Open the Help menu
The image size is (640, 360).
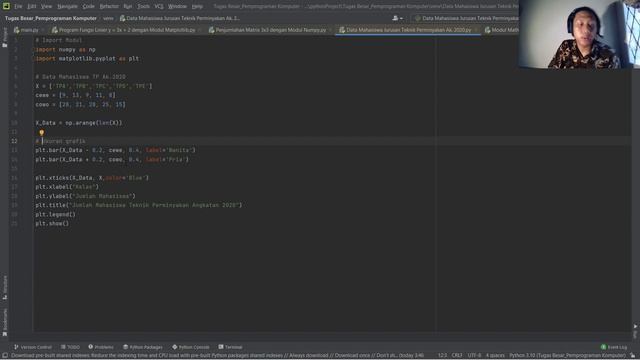(x=198, y=6)
